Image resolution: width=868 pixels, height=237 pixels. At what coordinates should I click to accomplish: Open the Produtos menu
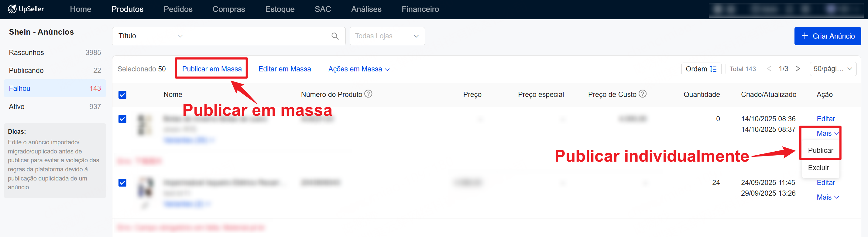[x=127, y=9]
